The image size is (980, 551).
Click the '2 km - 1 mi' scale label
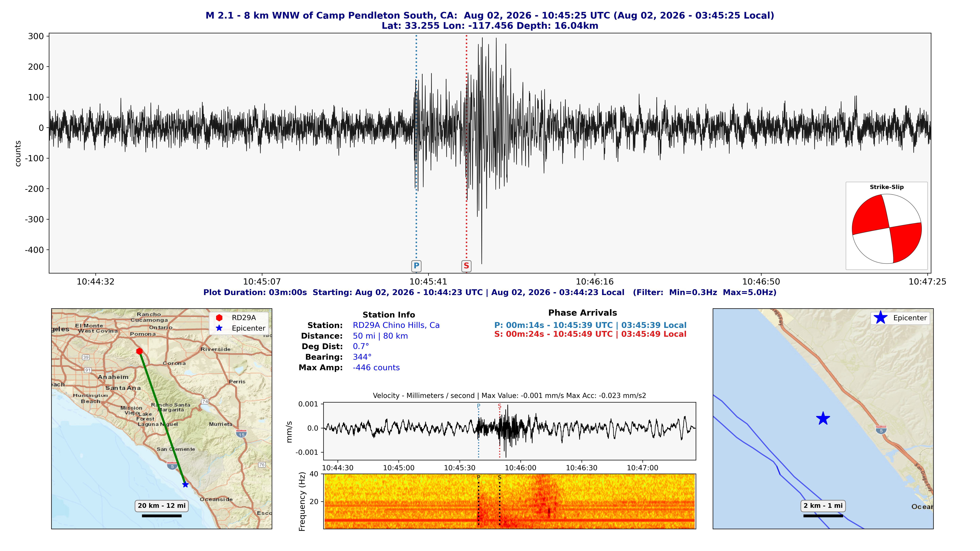[823, 506]
